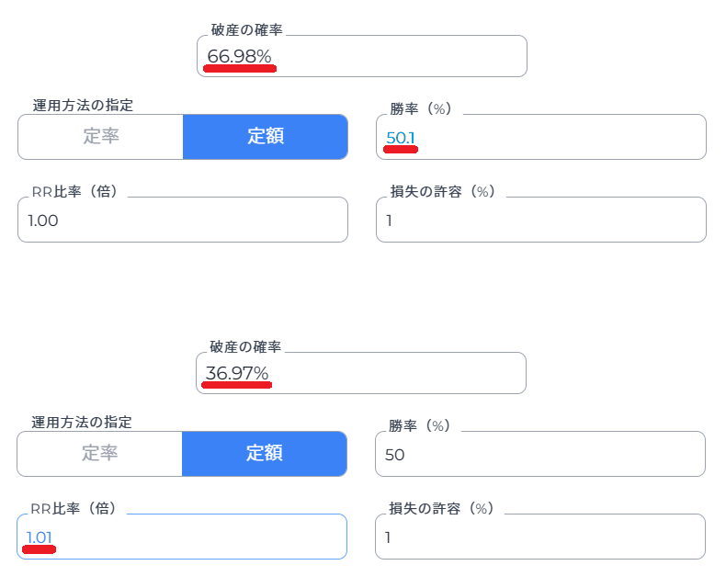Click the lower 運用方法の指定 label
Screen dimensions: 726x588
coord(82,422)
